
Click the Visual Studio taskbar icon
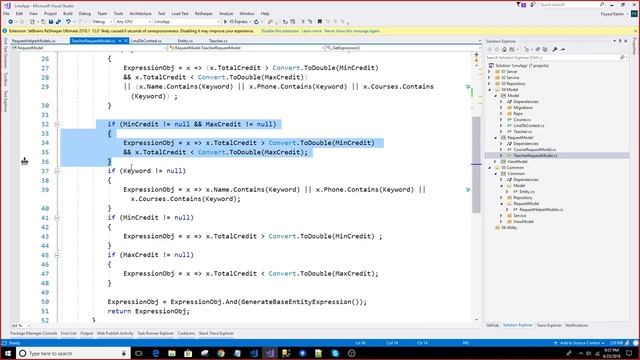[269, 353]
